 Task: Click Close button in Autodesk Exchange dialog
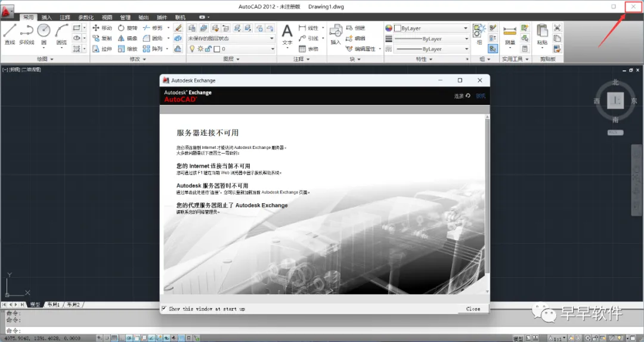click(x=473, y=309)
